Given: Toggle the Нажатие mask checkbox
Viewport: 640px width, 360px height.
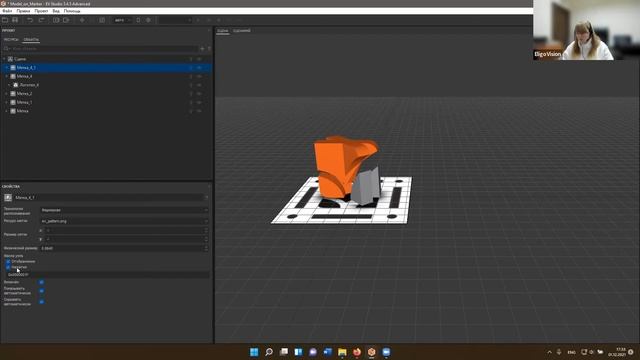Looking at the screenshot, I should coord(8,267).
